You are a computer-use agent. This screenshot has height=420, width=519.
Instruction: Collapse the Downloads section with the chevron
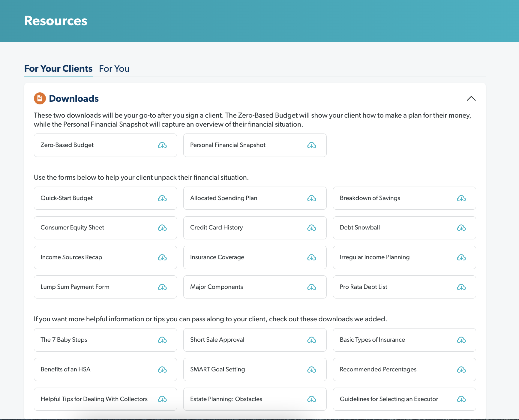point(471,98)
